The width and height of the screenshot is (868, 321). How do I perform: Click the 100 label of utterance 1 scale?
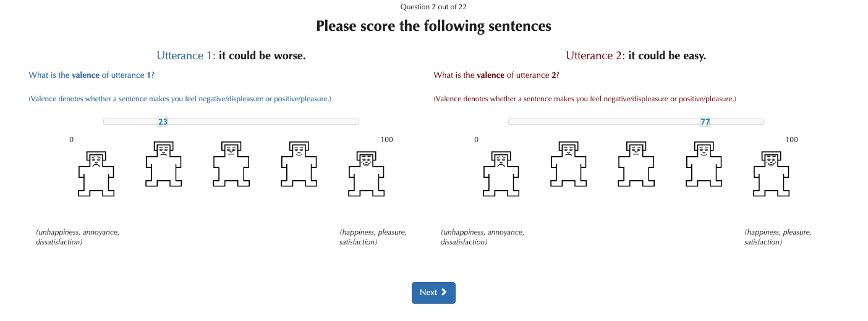386,140
